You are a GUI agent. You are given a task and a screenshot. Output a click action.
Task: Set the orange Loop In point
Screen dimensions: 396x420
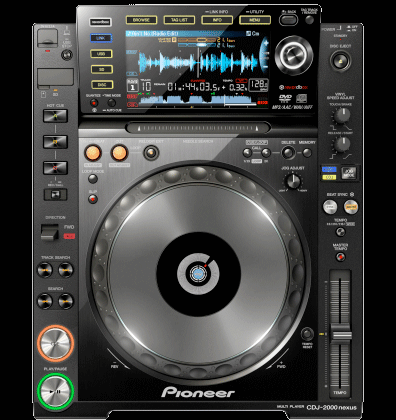pyautogui.click(x=93, y=153)
